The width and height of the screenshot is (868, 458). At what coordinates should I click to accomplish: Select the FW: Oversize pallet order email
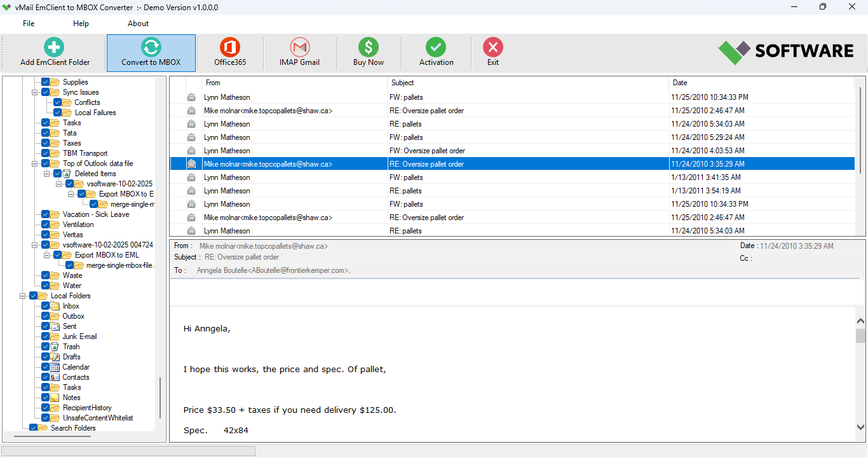[512, 151]
